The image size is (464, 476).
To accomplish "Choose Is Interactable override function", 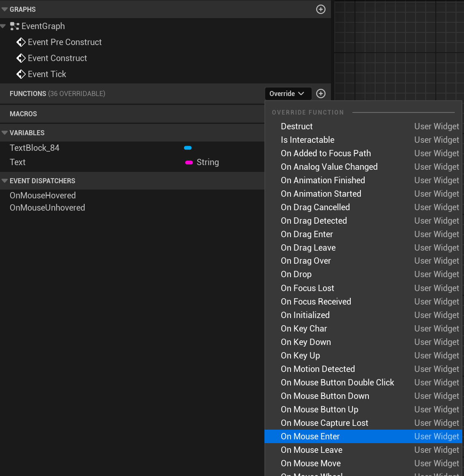I will point(363,140).
